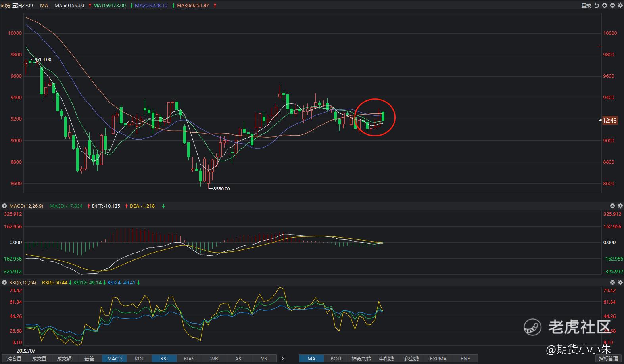Click the RSI6: 50.44 readout
Viewport: 624px width, 364px height.
coord(55,283)
